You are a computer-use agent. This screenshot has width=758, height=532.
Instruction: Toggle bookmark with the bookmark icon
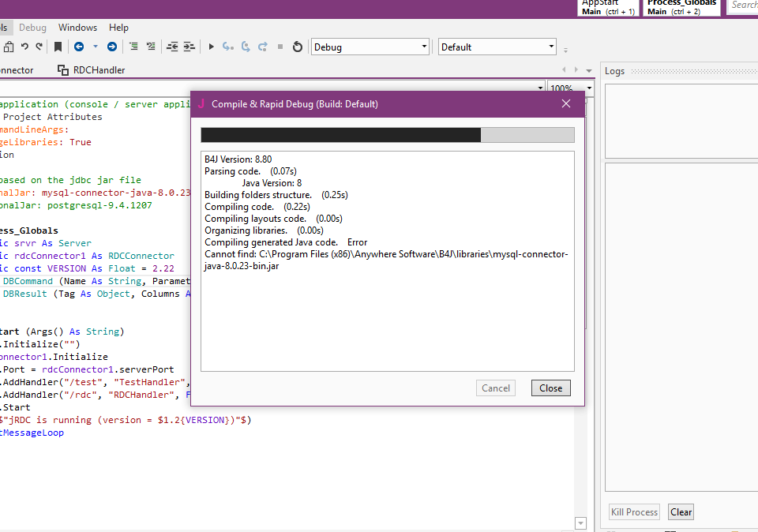pyautogui.click(x=58, y=47)
